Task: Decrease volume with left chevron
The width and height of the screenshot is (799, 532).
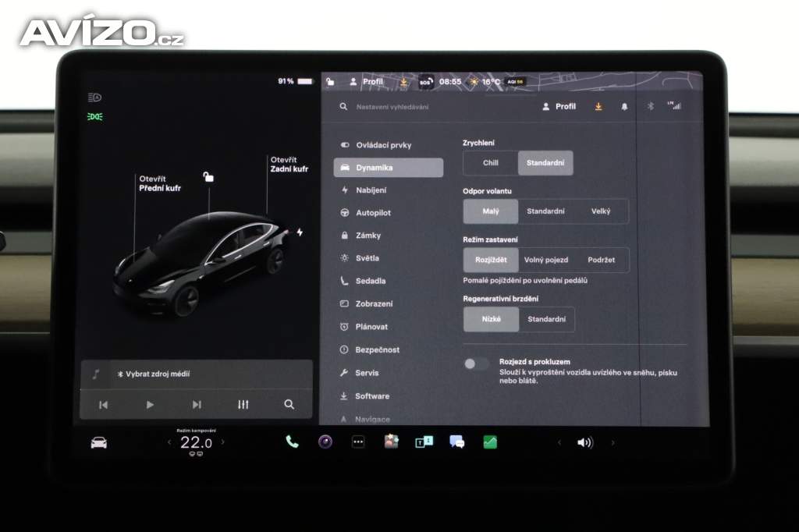Action: [x=559, y=443]
